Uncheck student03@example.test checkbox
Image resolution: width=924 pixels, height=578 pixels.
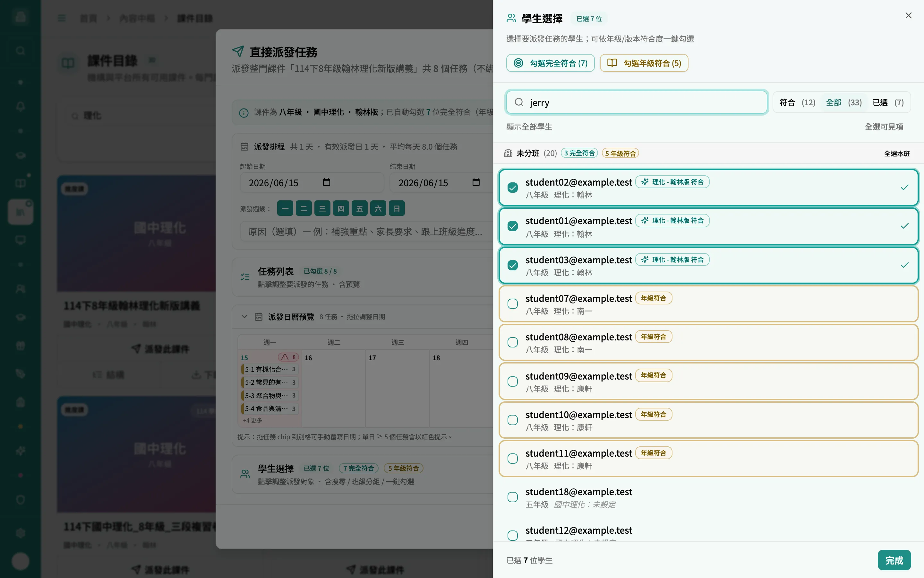point(512,265)
